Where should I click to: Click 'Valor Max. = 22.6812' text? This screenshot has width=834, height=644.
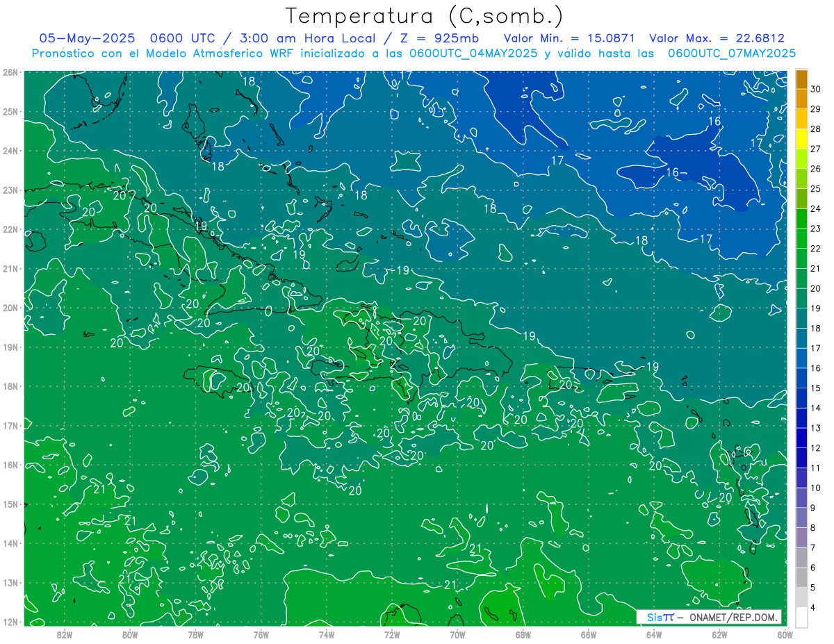[x=717, y=38]
